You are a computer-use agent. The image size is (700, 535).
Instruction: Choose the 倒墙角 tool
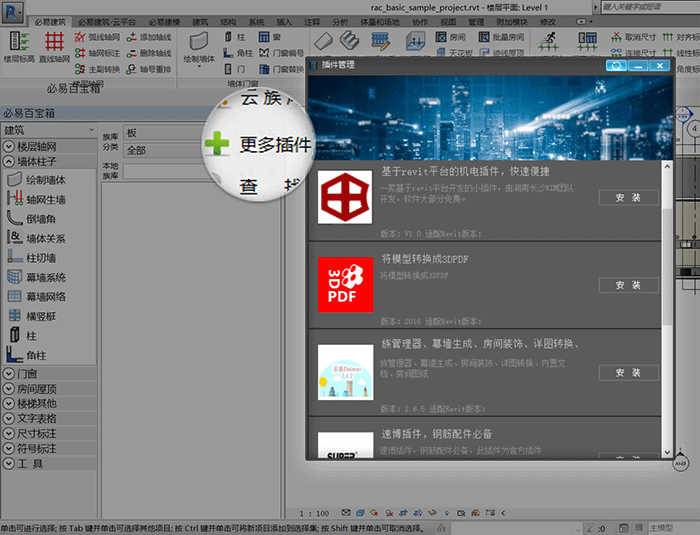coord(40,219)
